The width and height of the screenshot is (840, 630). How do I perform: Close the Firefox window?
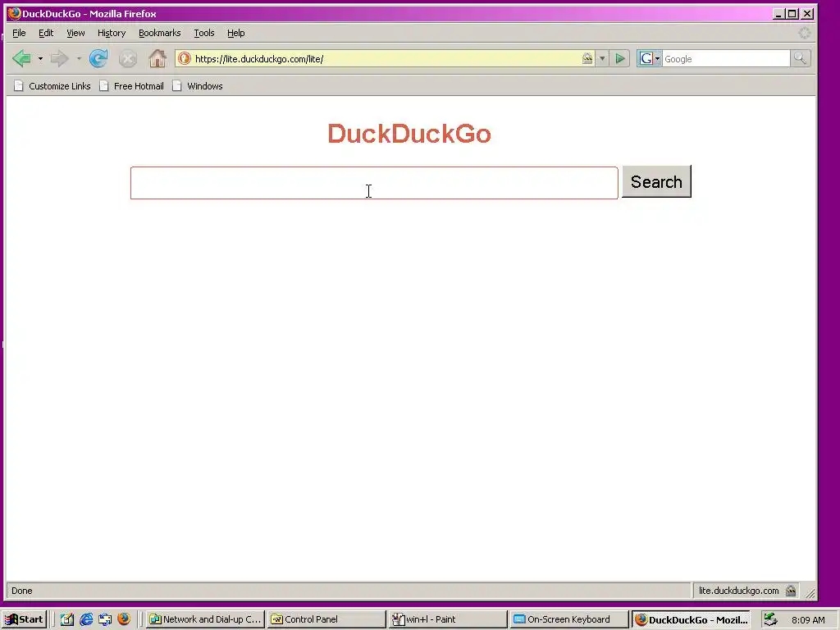coord(807,14)
